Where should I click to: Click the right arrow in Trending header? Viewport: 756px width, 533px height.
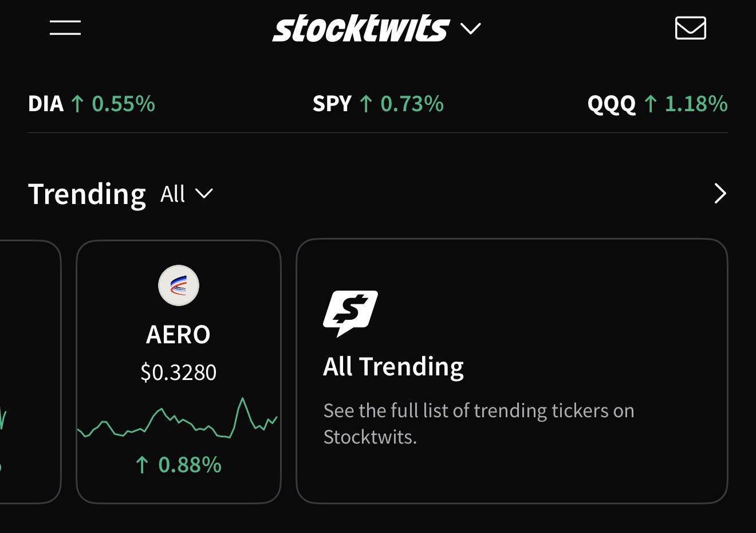720,194
